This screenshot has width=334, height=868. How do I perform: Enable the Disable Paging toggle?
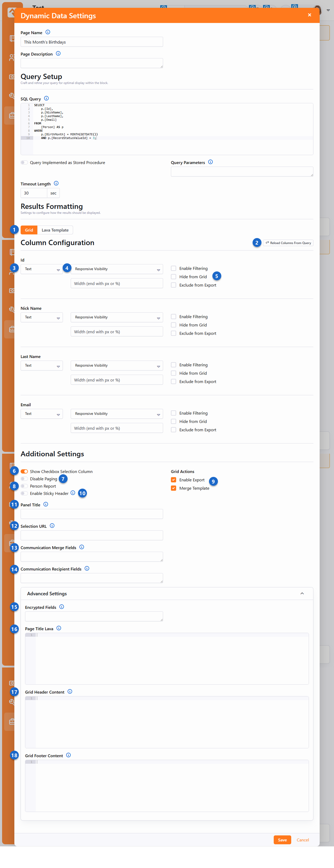24,479
